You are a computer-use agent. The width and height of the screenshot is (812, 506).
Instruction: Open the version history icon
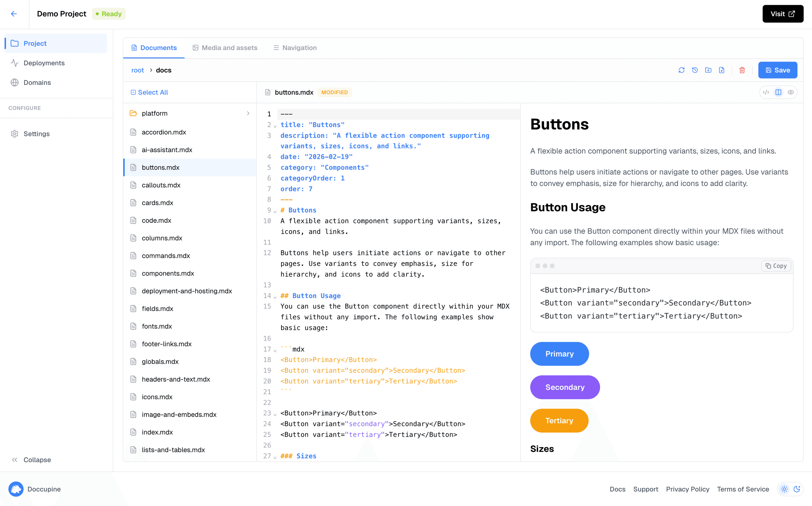point(695,70)
